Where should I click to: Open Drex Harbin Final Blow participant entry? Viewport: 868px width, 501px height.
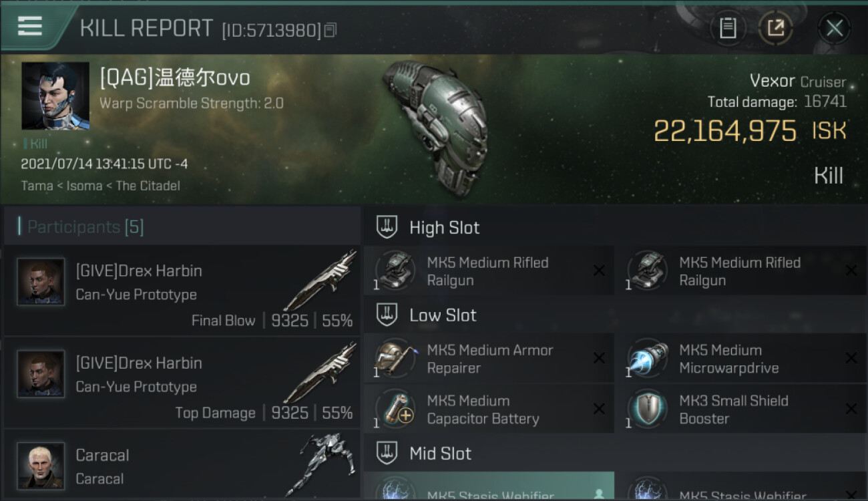click(182, 290)
